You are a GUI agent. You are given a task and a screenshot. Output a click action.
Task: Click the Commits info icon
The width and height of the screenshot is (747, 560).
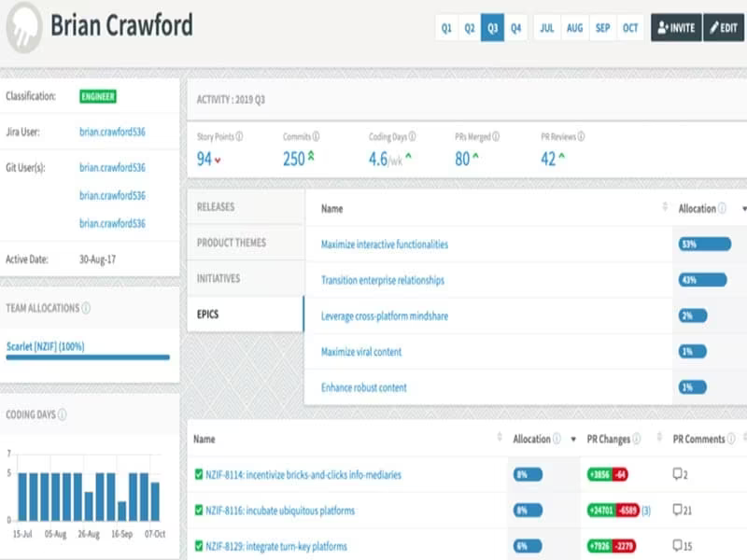[x=316, y=136]
